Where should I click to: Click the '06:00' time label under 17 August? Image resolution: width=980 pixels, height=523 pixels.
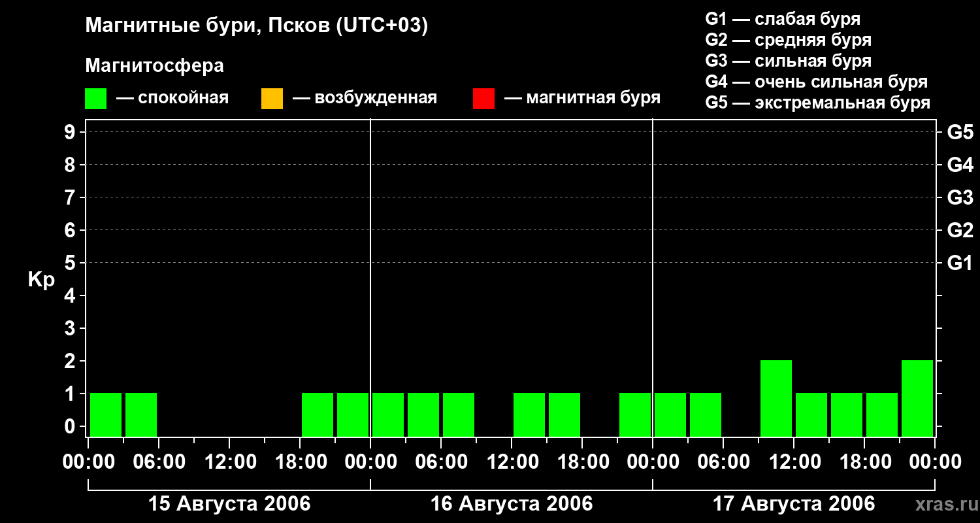(x=723, y=462)
